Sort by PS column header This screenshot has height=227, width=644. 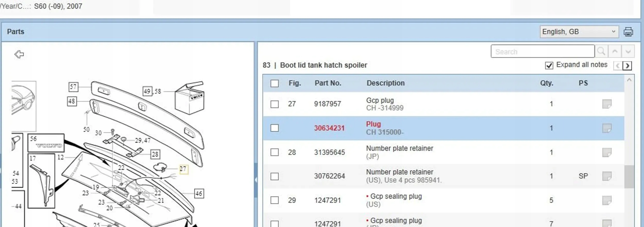[x=583, y=83]
